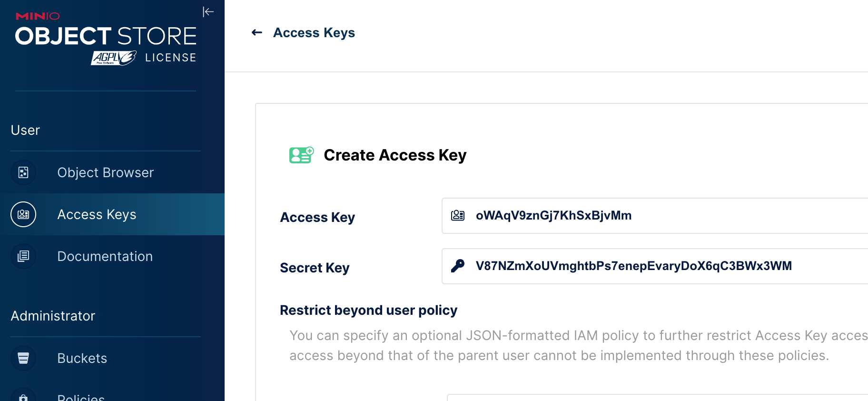
Task: Open the Documentation menu item
Action: (105, 256)
